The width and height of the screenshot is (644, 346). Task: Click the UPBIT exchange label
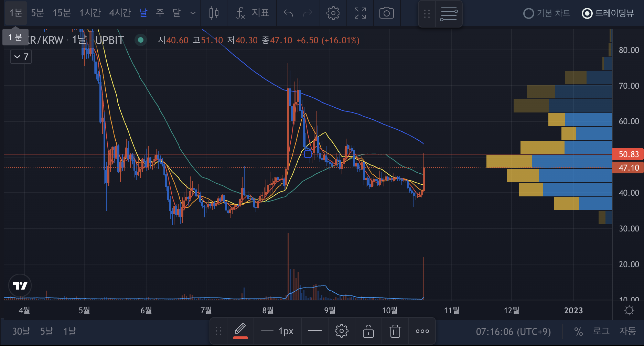click(109, 40)
